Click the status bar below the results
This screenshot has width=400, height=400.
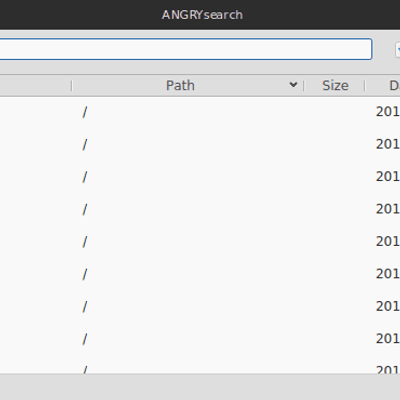click(200, 387)
